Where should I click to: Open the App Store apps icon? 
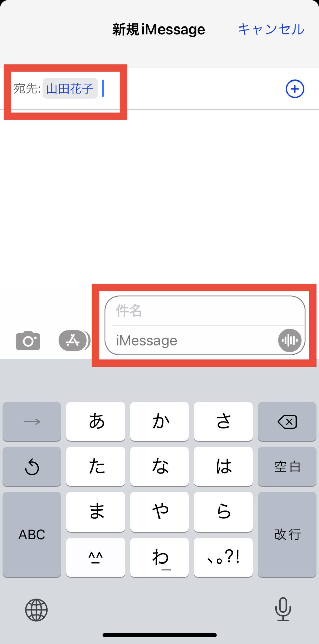74,340
